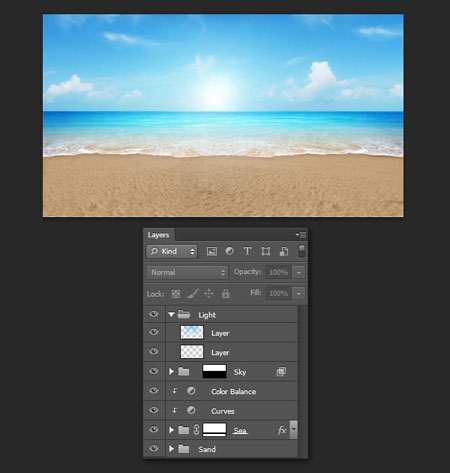Click the Layers panel vertical scrollbar
This screenshot has height=473, width=450.
tap(303, 381)
